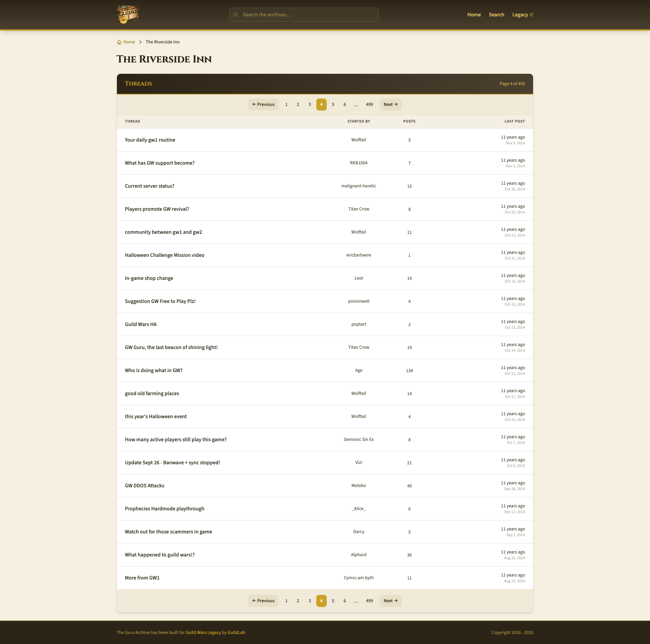Open Guild Wars Legacy footer link
This screenshot has height=644, width=650.
pyautogui.click(x=203, y=633)
